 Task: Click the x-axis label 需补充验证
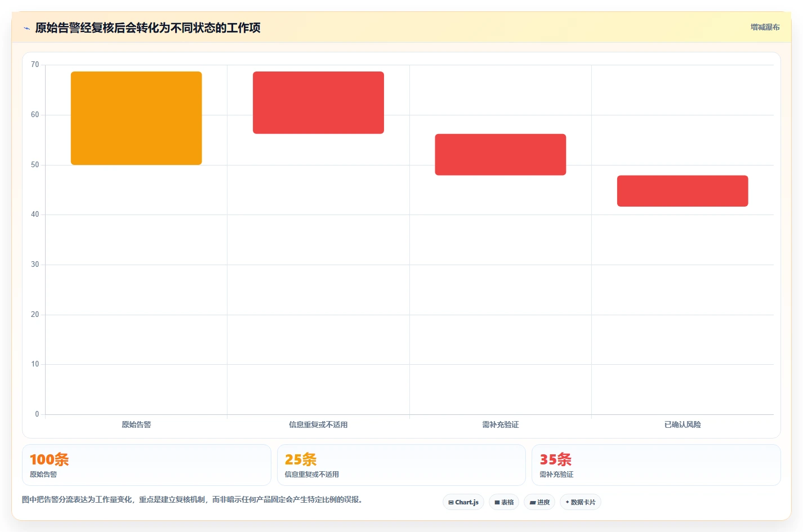(501, 424)
